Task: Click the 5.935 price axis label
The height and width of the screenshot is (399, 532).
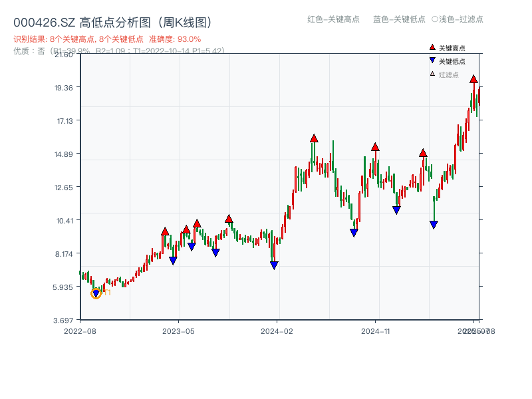Action: (x=63, y=287)
